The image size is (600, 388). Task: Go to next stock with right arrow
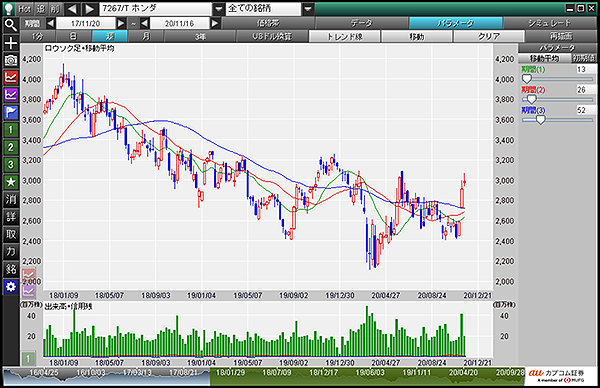90,9
